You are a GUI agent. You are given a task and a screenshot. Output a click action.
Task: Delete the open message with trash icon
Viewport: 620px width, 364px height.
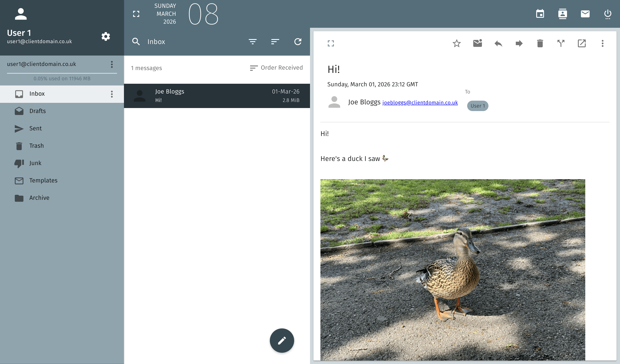click(540, 44)
